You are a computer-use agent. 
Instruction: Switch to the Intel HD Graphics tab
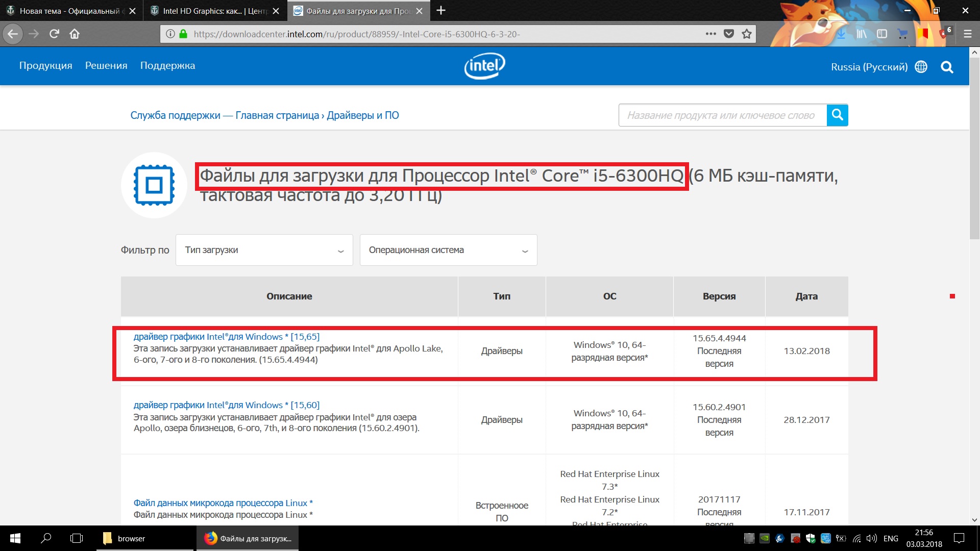[x=215, y=10]
